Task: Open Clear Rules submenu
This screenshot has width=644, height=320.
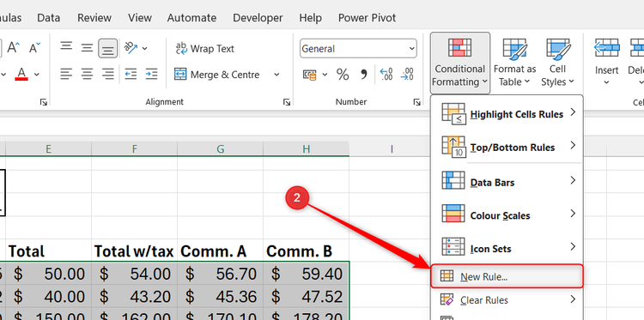Action: [507, 300]
